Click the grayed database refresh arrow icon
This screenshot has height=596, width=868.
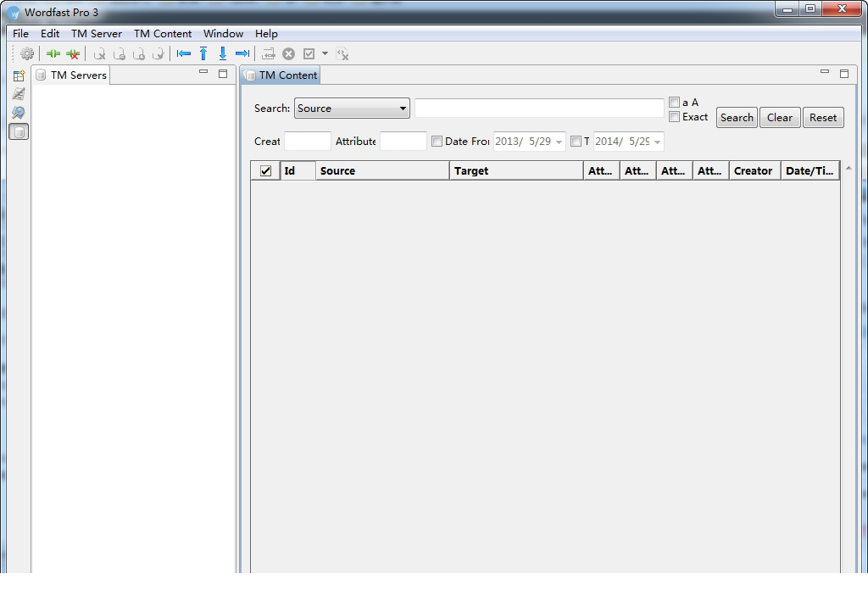[x=158, y=53]
